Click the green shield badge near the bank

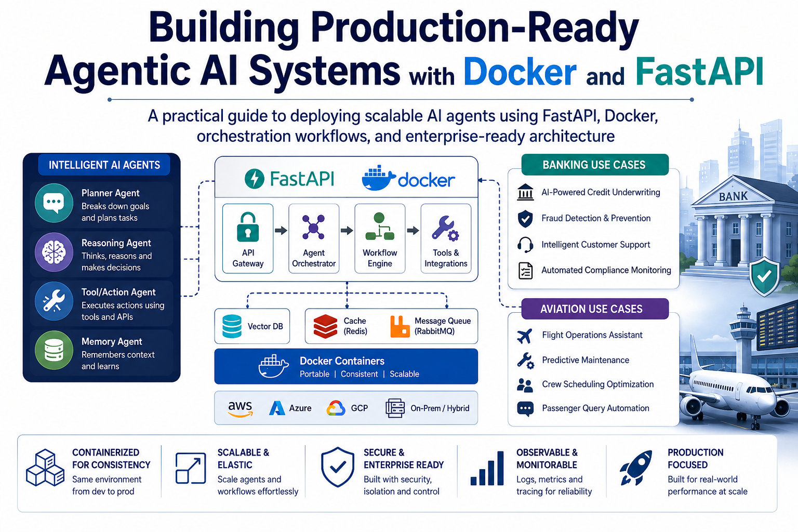764,276
